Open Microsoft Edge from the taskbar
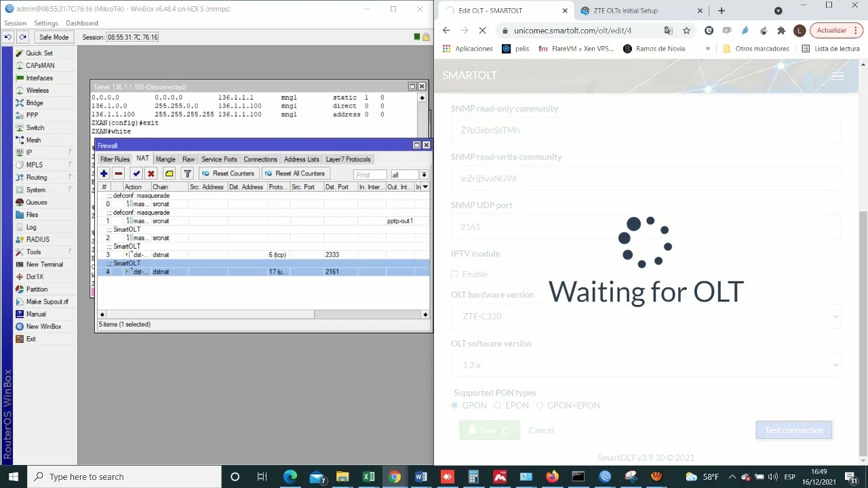 click(290, 477)
